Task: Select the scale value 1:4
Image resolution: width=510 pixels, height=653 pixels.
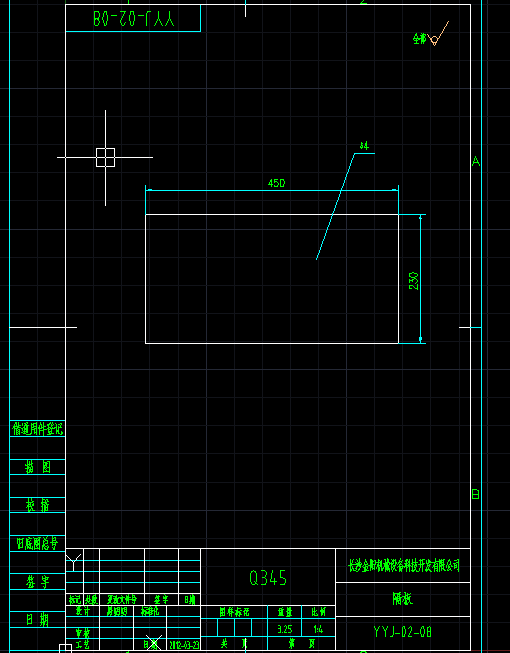Action: [x=318, y=629]
